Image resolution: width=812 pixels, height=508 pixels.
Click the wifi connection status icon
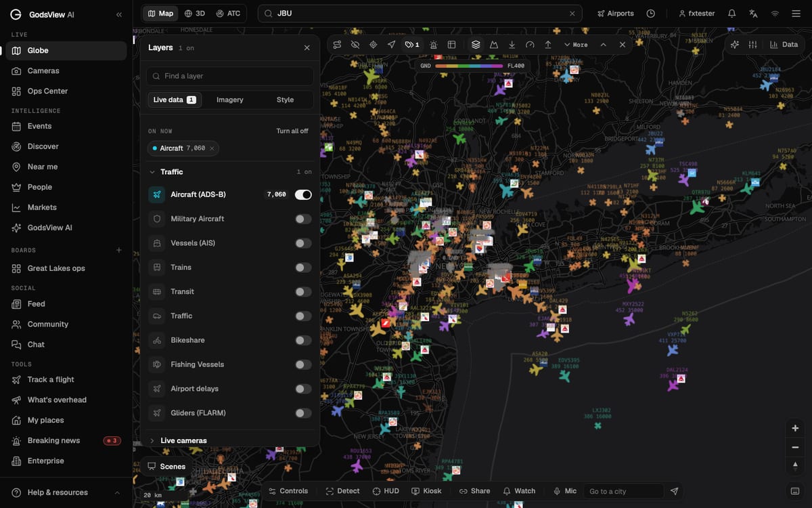tap(775, 14)
